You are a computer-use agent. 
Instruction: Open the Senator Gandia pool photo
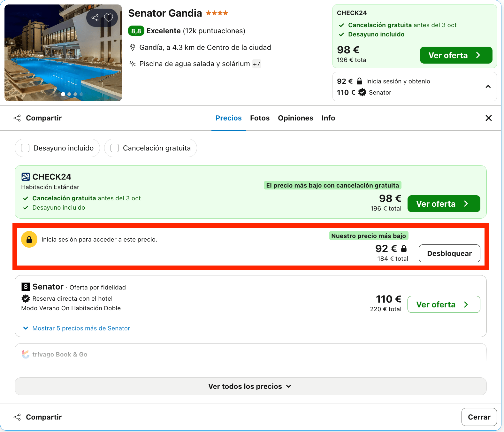click(x=63, y=53)
